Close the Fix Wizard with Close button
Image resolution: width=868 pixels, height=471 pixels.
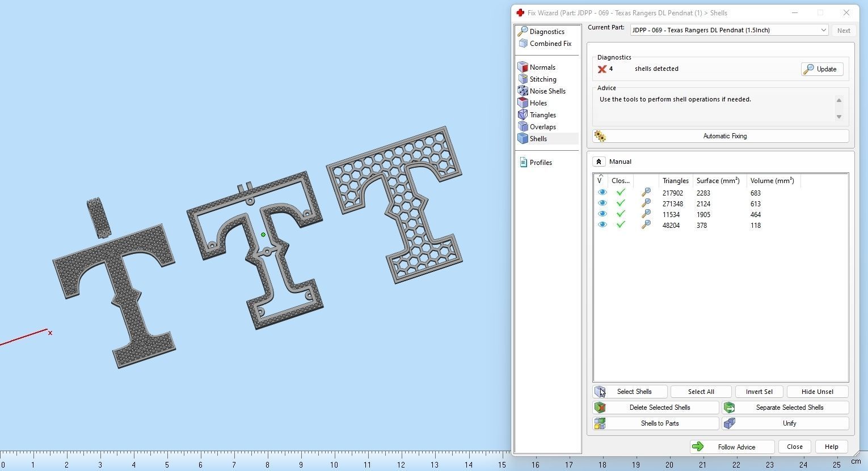(x=794, y=447)
